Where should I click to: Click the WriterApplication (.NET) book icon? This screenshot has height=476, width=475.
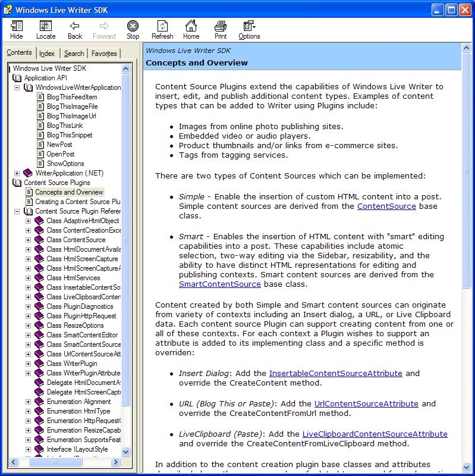(28, 173)
